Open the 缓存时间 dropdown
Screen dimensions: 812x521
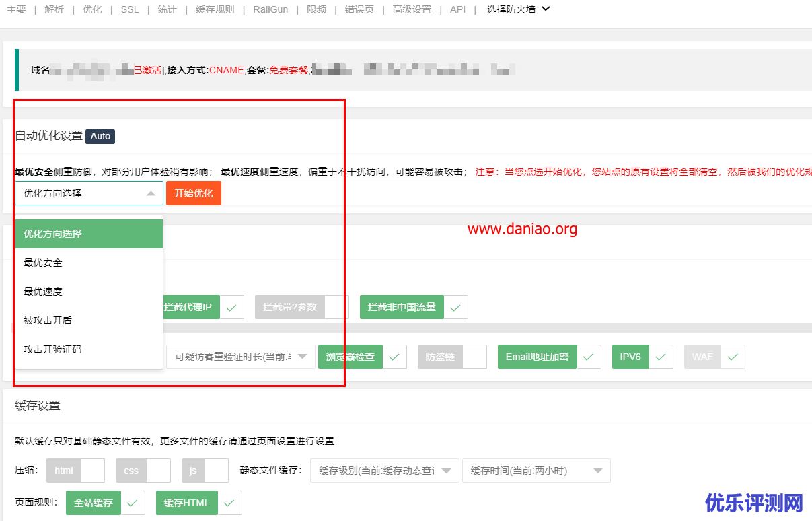pyautogui.click(x=536, y=471)
